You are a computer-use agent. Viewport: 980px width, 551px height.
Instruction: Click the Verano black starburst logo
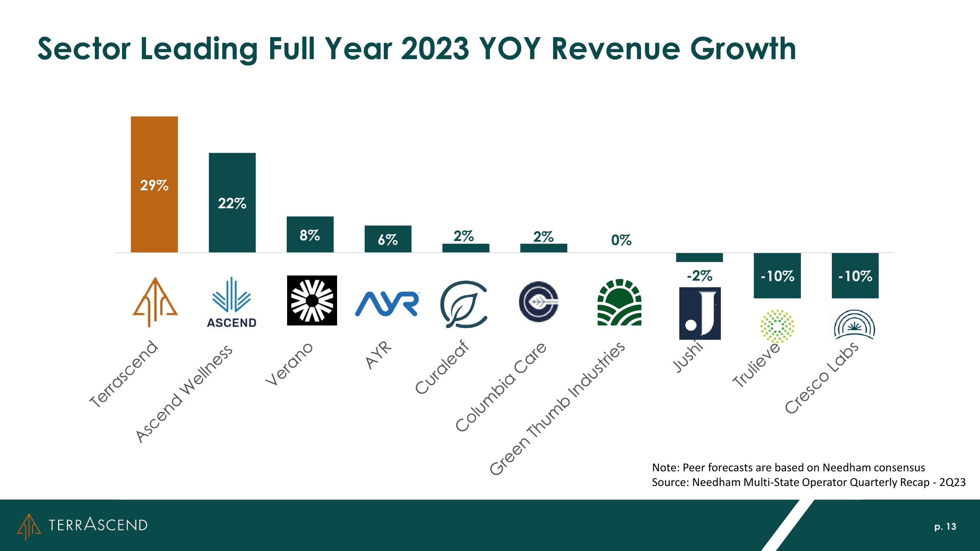point(312,300)
